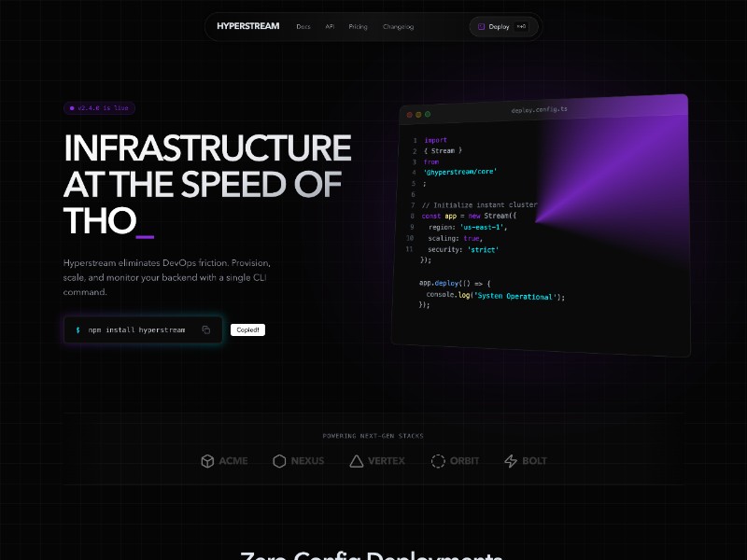Viewport: 747px width, 560px height.
Task: Click the 'npm install hyperstream' command text
Action: [136, 329]
